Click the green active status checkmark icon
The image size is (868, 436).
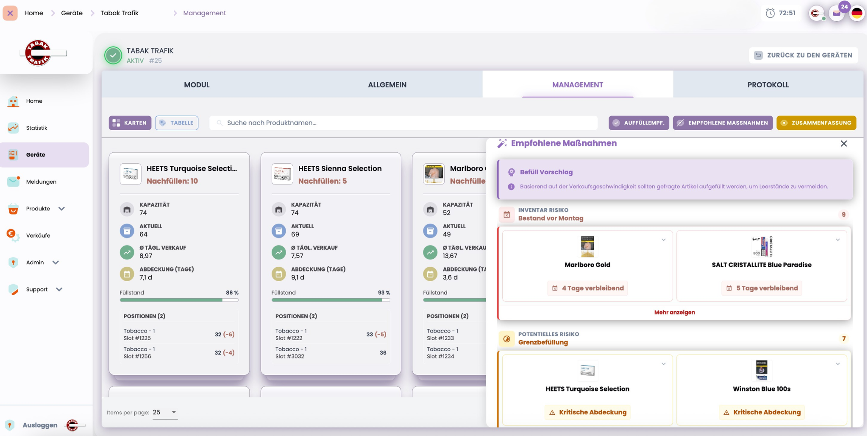coord(113,55)
